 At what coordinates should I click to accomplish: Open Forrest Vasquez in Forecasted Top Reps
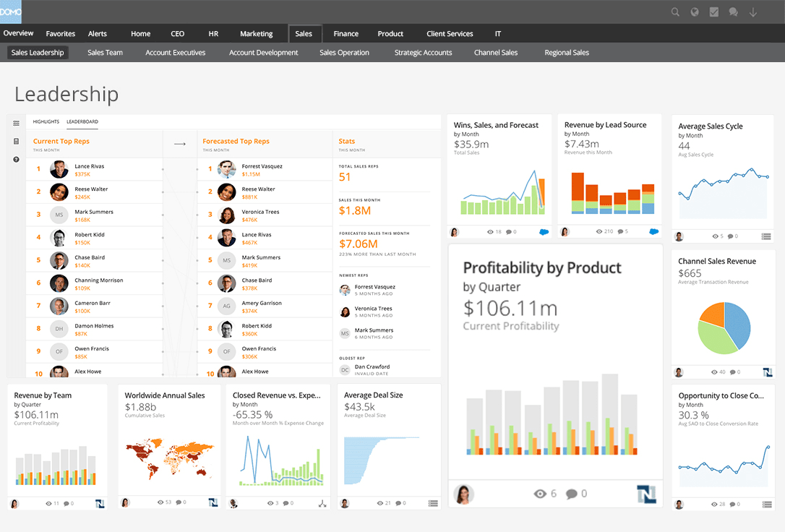265,170
